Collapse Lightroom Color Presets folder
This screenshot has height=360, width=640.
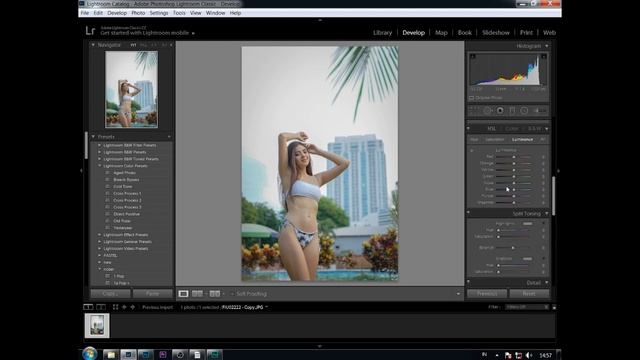100,166
